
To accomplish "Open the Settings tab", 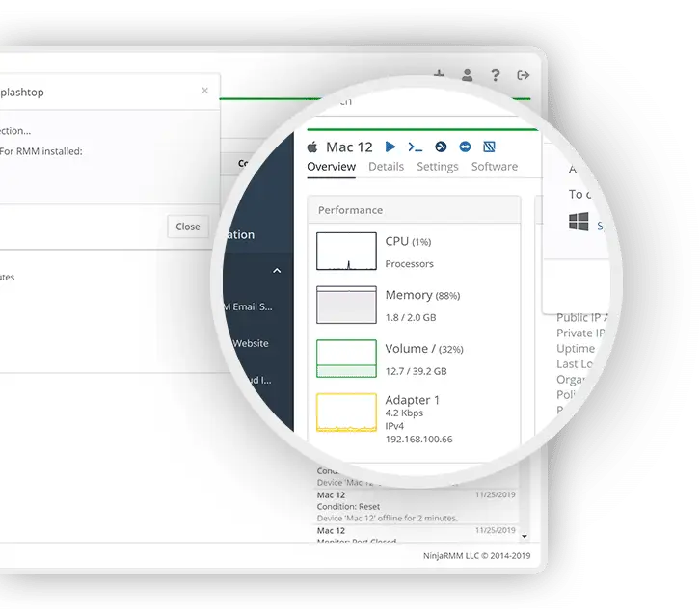I will (438, 167).
